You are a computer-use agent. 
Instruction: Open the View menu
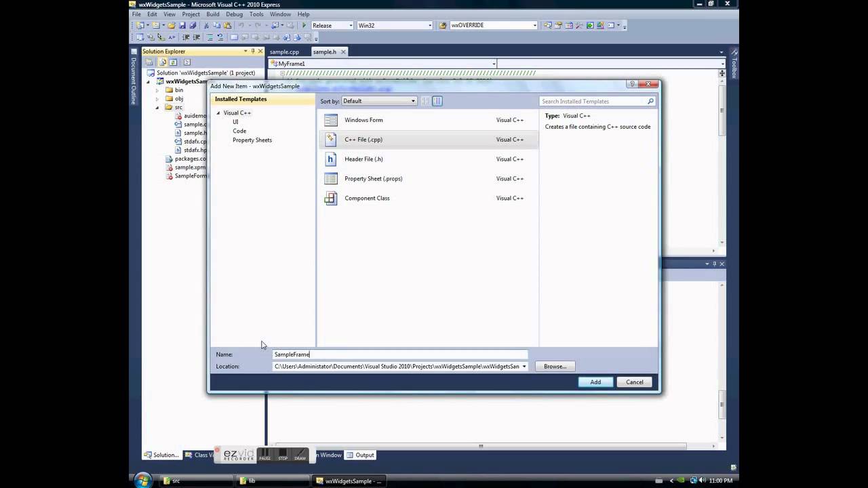coord(170,14)
